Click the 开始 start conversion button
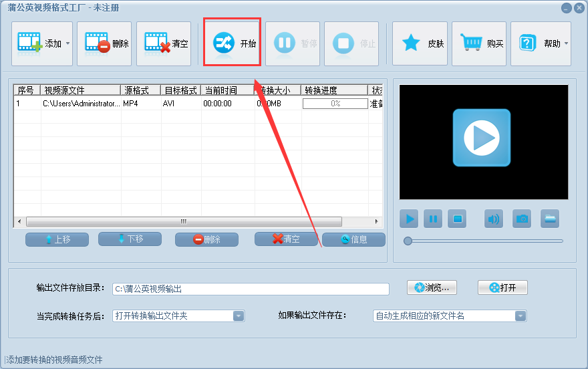The height and width of the screenshot is (369, 588). point(232,43)
